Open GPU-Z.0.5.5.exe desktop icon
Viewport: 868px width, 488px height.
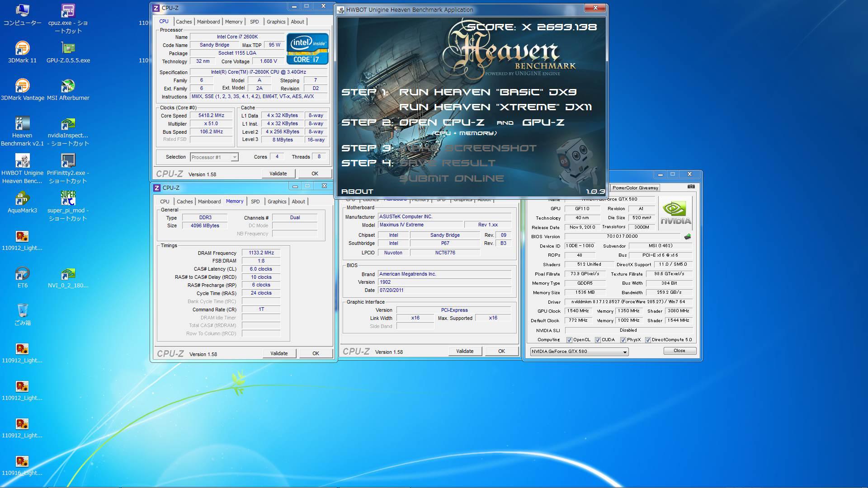point(68,52)
